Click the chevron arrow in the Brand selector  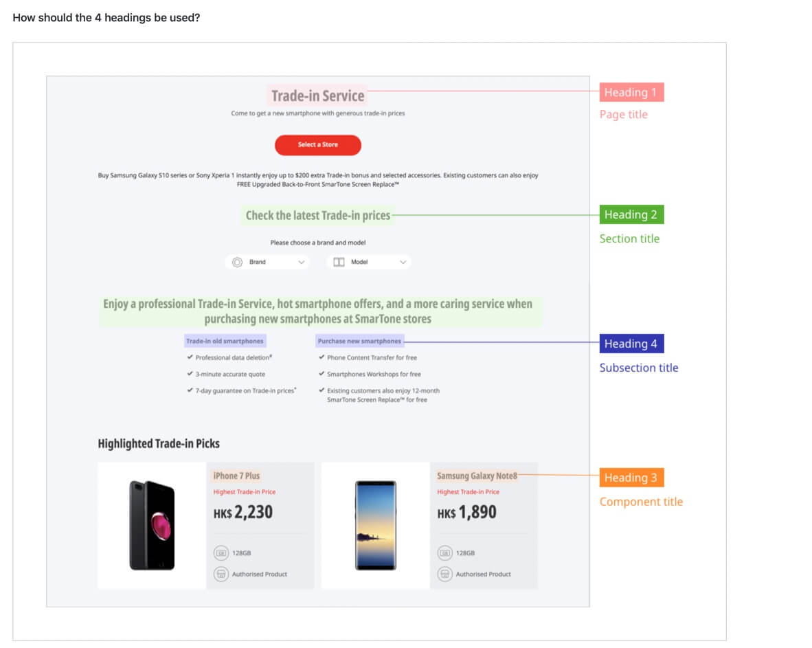[301, 262]
